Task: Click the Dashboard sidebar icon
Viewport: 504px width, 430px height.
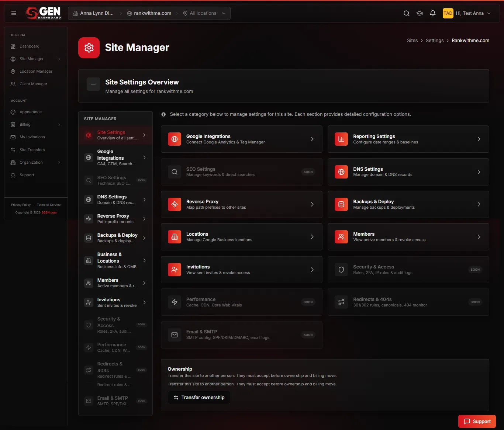Action: click(x=13, y=46)
